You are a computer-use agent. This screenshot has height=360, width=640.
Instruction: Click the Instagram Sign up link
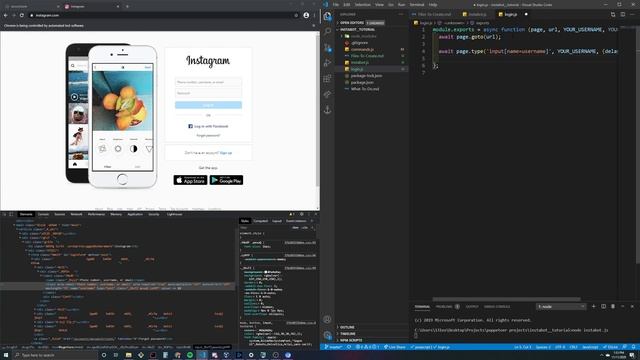(x=226, y=153)
